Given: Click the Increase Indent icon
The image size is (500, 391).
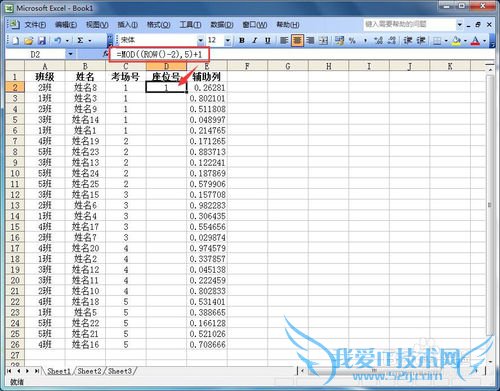Looking at the screenshot, I should click(x=421, y=41).
